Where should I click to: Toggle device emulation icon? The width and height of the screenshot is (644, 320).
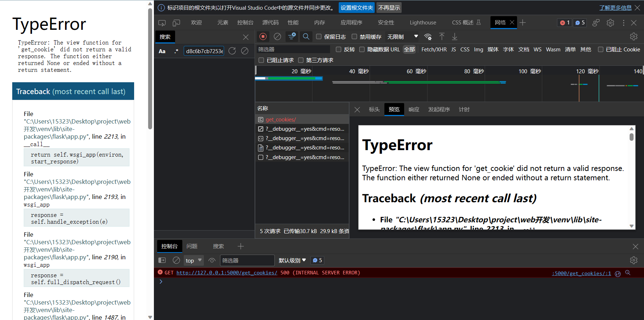176,23
